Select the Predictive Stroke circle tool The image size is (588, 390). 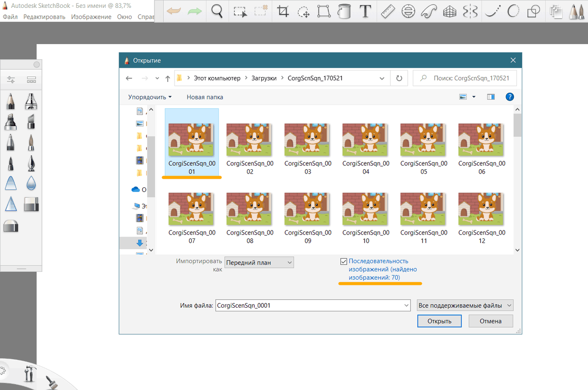(x=513, y=11)
